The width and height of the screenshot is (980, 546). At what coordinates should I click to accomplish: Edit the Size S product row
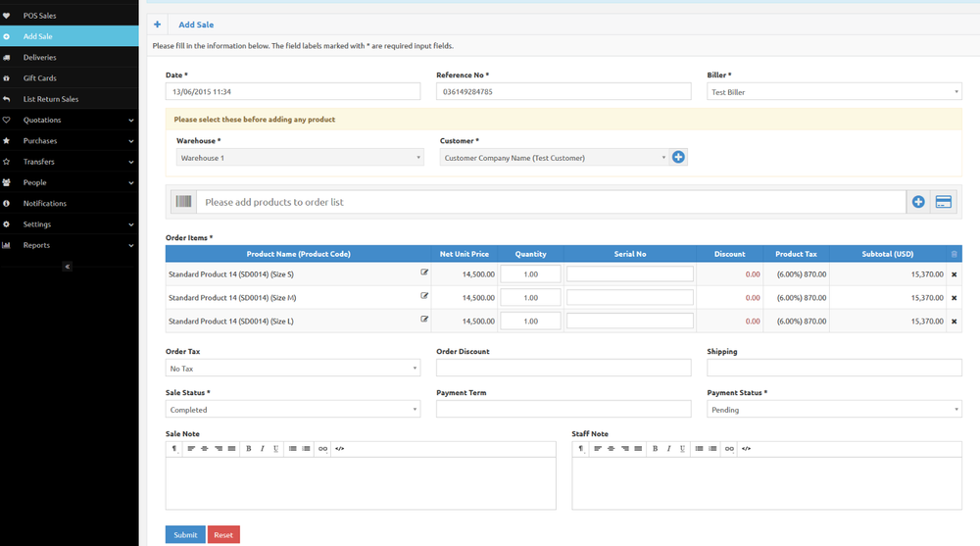click(x=424, y=273)
